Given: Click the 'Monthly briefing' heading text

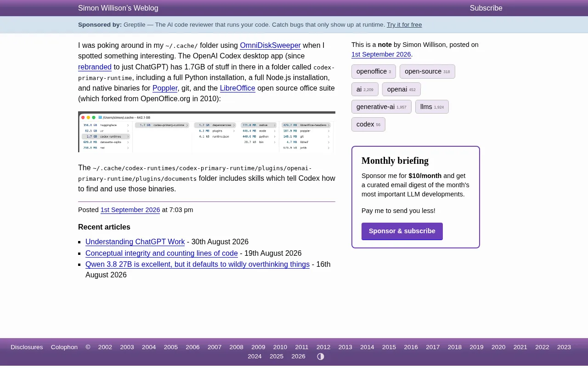Looking at the screenshot, I should point(395,161).
